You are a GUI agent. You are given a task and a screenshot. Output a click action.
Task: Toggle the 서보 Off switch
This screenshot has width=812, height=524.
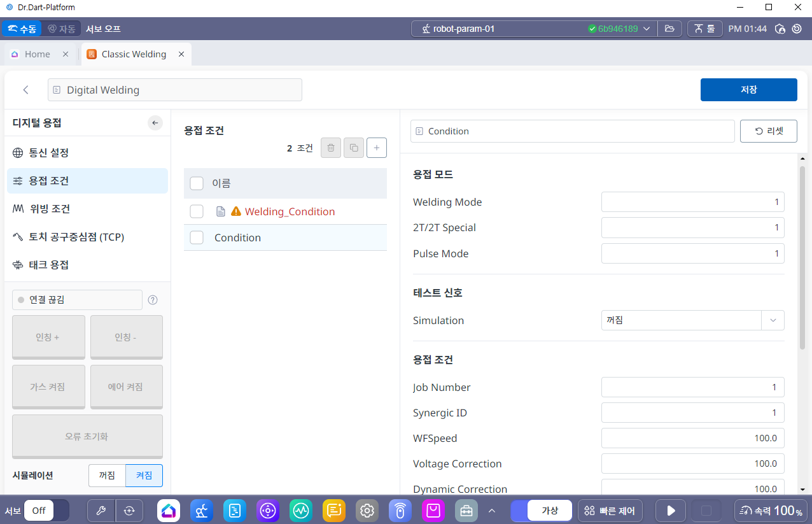[46, 510]
